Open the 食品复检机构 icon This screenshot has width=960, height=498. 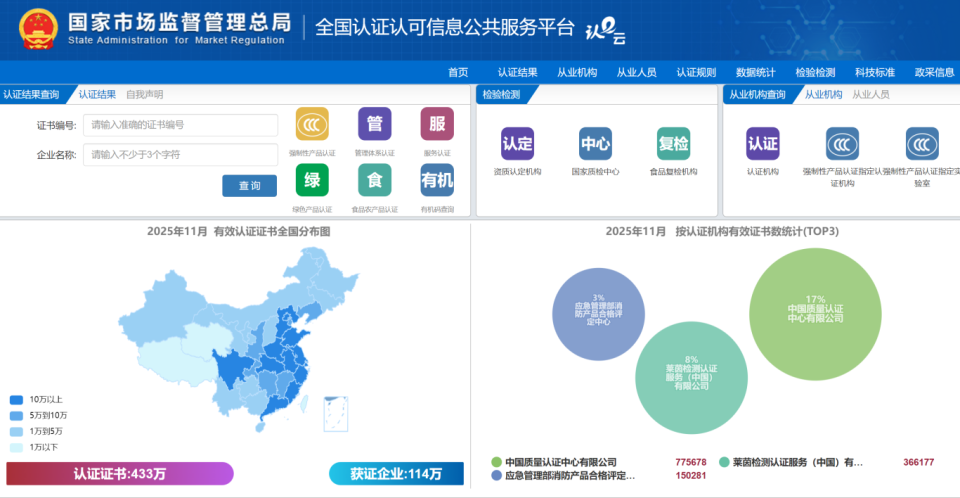(x=673, y=144)
